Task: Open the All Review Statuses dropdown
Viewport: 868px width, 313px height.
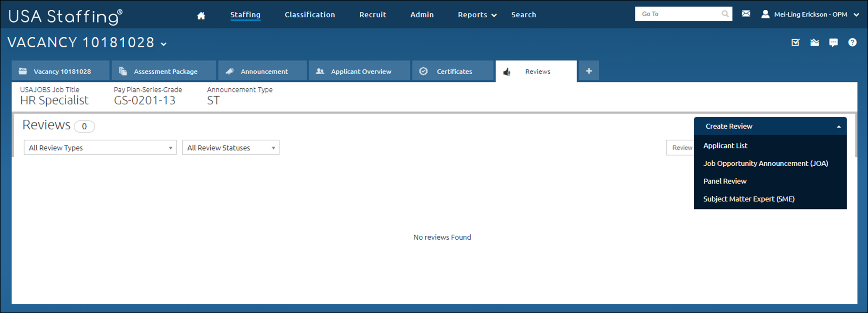Action: (231, 147)
